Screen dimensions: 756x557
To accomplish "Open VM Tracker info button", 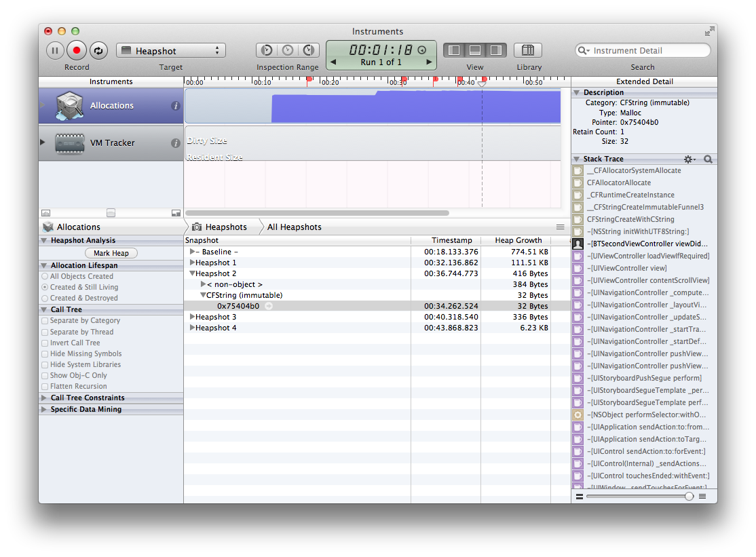I will click(176, 143).
